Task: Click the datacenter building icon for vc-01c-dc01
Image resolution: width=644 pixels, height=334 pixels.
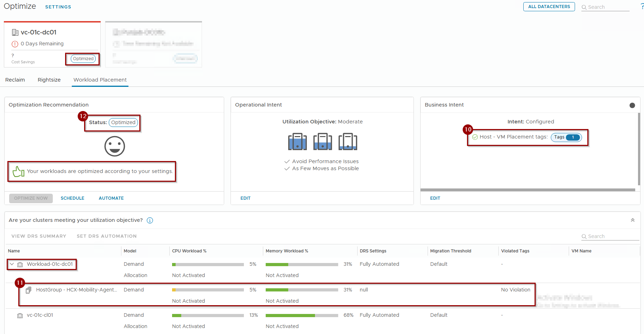Action: point(15,32)
